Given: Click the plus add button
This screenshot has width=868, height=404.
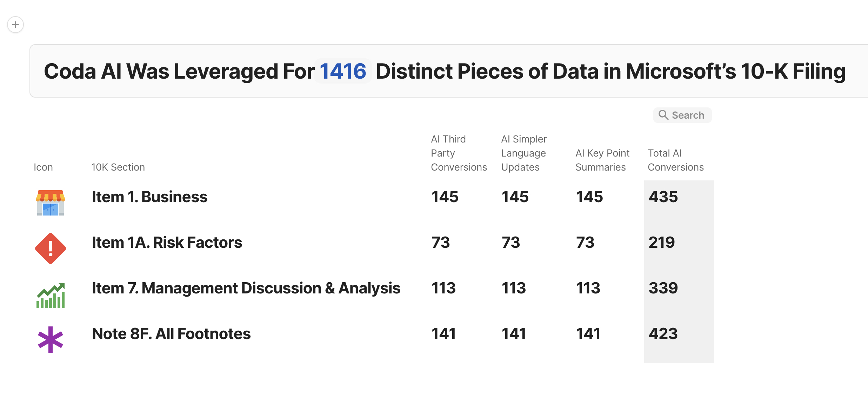Looking at the screenshot, I should pyautogui.click(x=15, y=25).
